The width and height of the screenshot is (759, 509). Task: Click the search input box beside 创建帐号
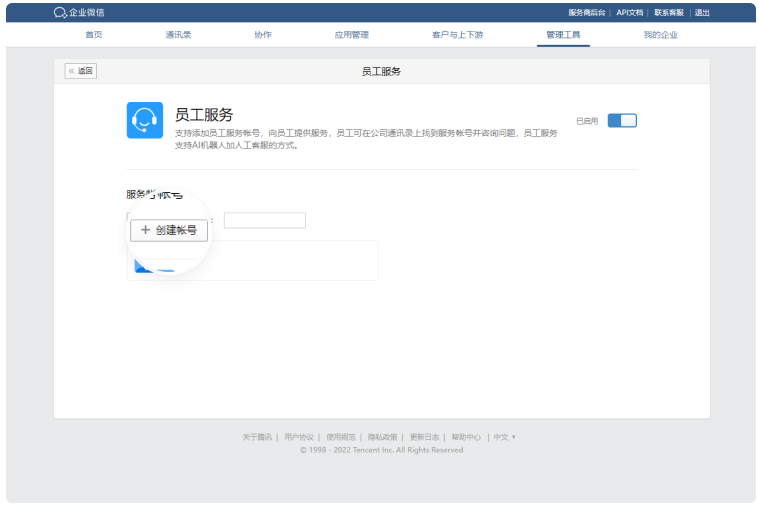coord(264,220)
